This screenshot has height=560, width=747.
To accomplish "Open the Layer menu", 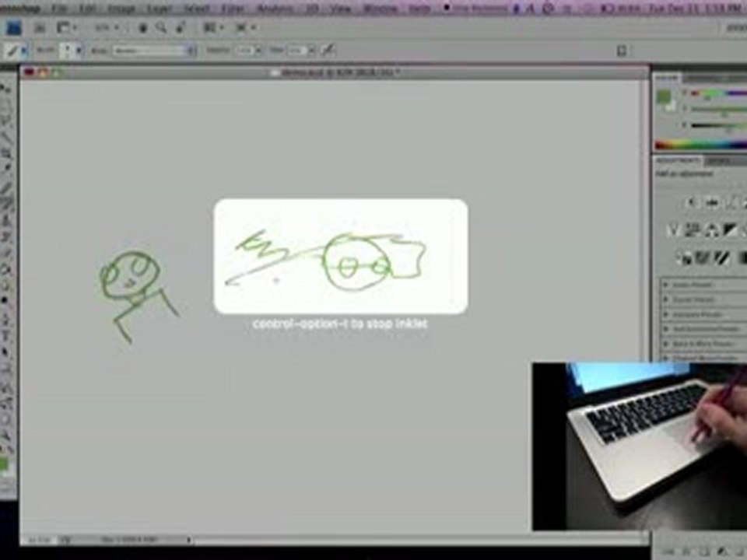I will (159, 9).
